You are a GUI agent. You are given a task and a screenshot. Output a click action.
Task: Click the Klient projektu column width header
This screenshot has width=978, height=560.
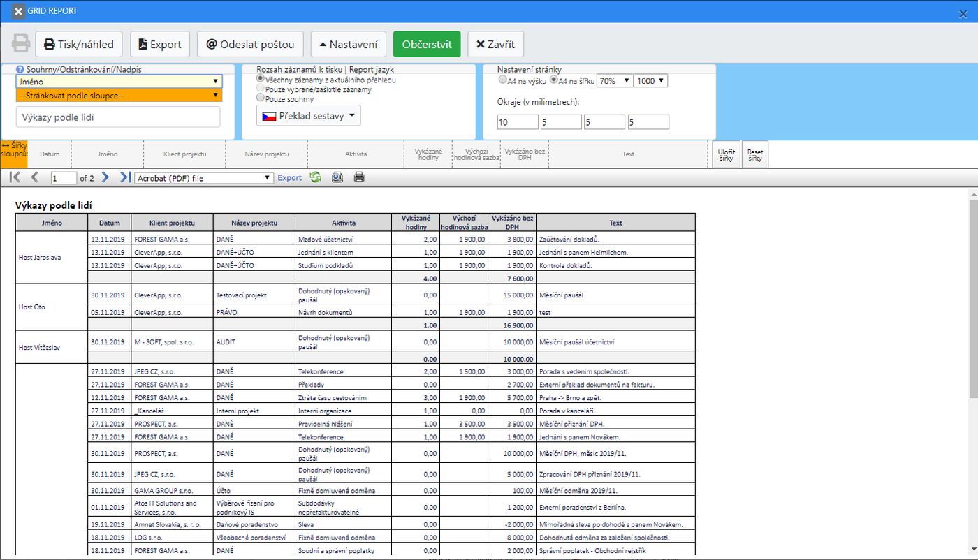click(185, 154)
